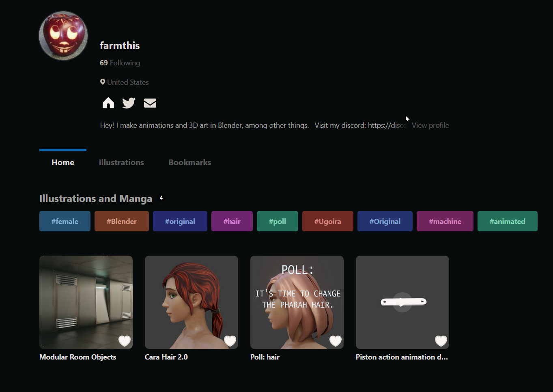Viewport: 553px width, 392px height.
Task: Heart the Piston action animation artwork
Action: pyautogui.click(x=441, y=341)
